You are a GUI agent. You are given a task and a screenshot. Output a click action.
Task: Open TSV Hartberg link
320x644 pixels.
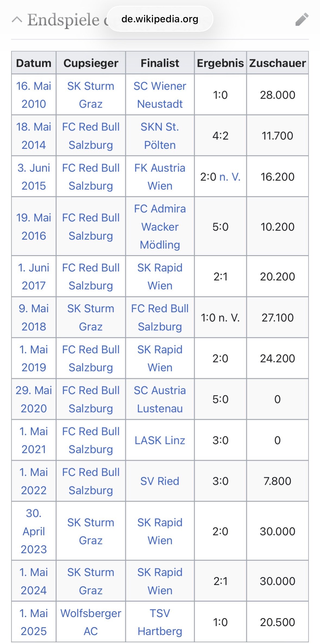[160, 622]
